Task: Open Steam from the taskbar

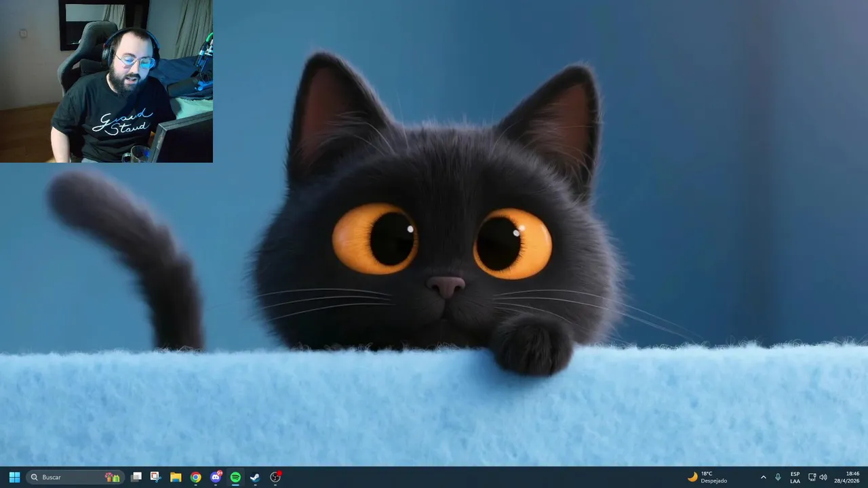Action: (255, 477)
